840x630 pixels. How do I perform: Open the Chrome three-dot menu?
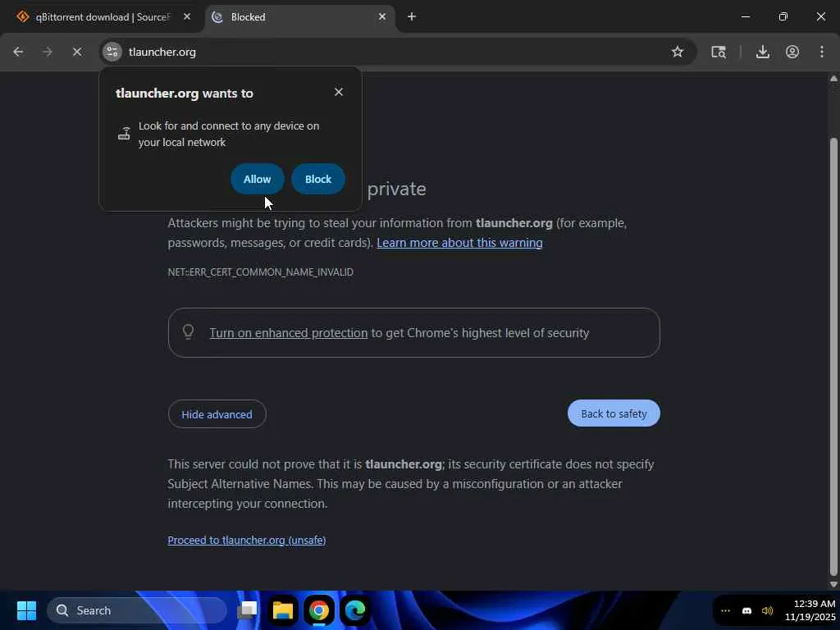822,52
